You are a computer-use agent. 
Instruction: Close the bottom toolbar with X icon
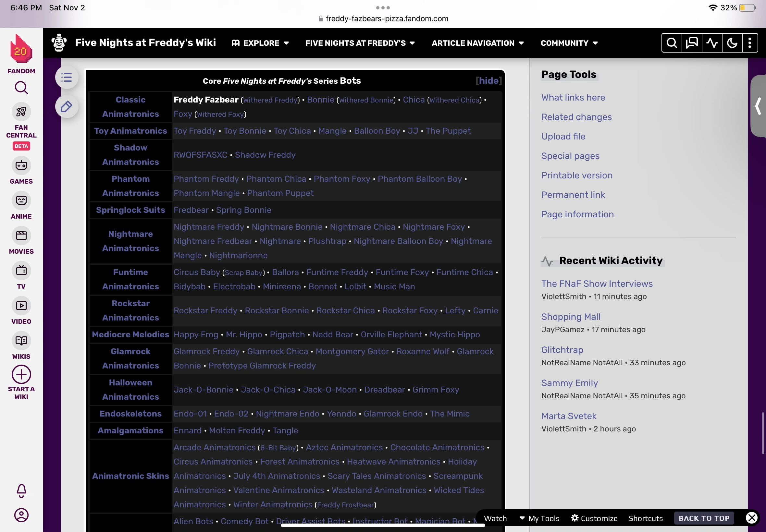coord(752,518)
